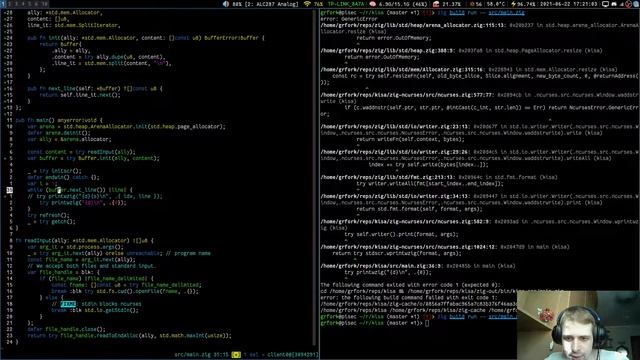Click the 'pub fn next_line' function line

tap(95, 89)
